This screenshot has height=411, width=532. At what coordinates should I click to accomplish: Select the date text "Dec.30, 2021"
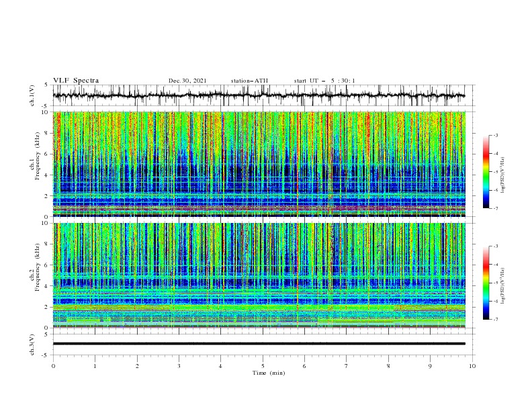coord(187,81)
